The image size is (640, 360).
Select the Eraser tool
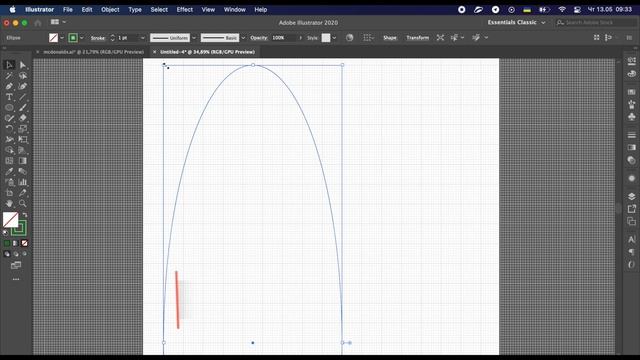(x=23, y=118)
